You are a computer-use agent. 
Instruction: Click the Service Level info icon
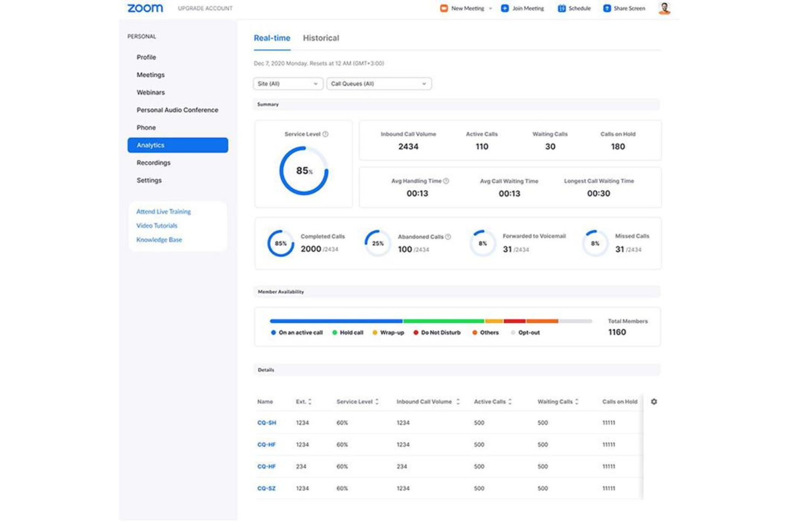click(x=325, y=134)
